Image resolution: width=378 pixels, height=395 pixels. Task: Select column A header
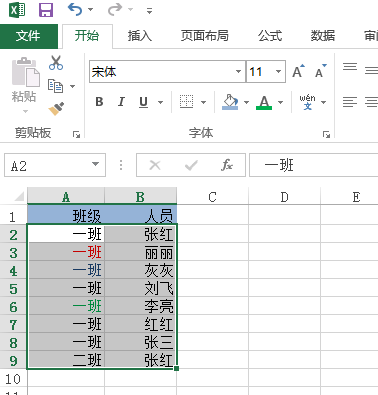pyautogui.click(x=66, y=197)
